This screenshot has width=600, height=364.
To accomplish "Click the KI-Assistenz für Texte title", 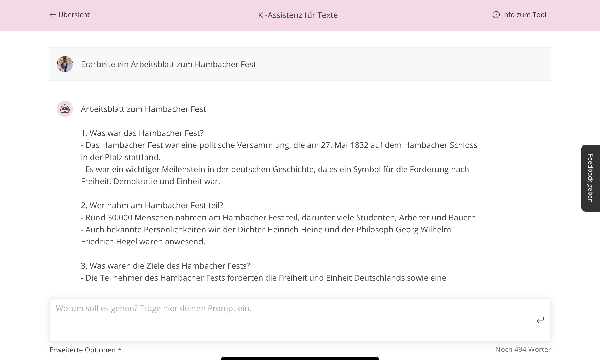I will 298,15.
